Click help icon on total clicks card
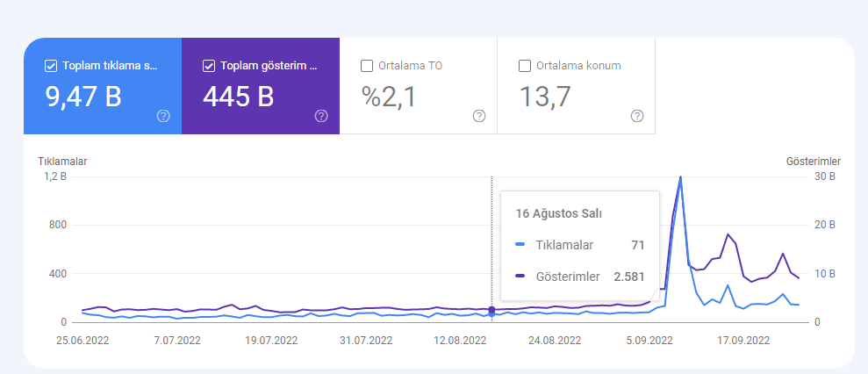The image size is (868, 374). [x=163, y=116]
